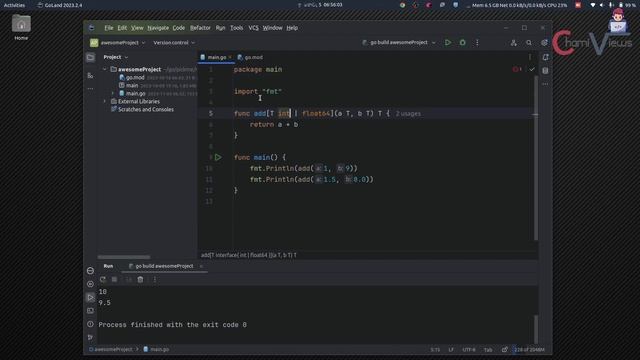Image resolution: width=640 pixels, height=360 pixels.
Task: Click the red error indicator in editor
Action: click(517, 69)
